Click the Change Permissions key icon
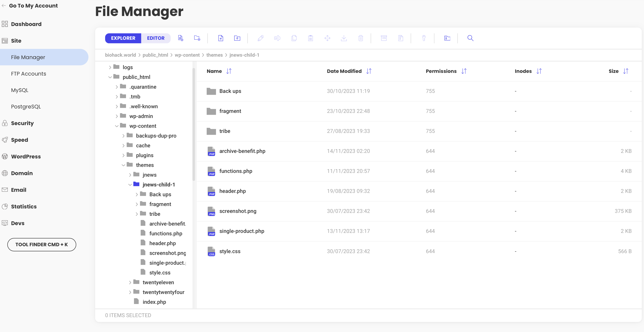644x332 pixels. click(x=424, y=38)
